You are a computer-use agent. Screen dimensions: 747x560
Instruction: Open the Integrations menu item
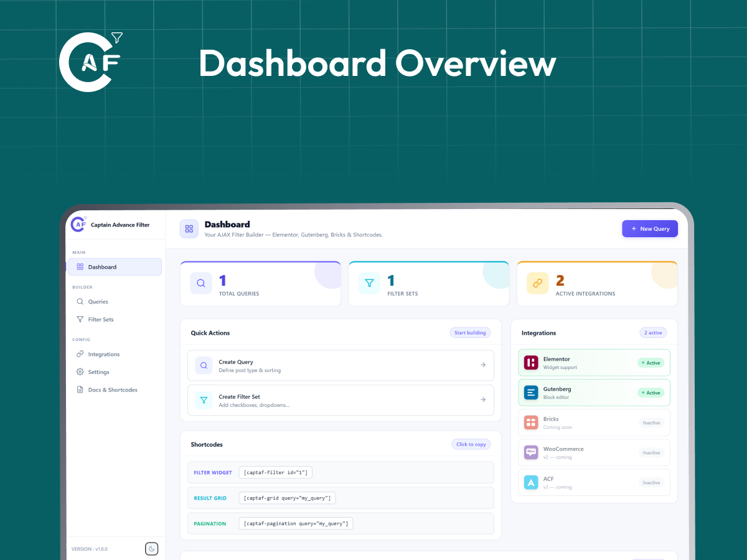[x=115, y=354]
